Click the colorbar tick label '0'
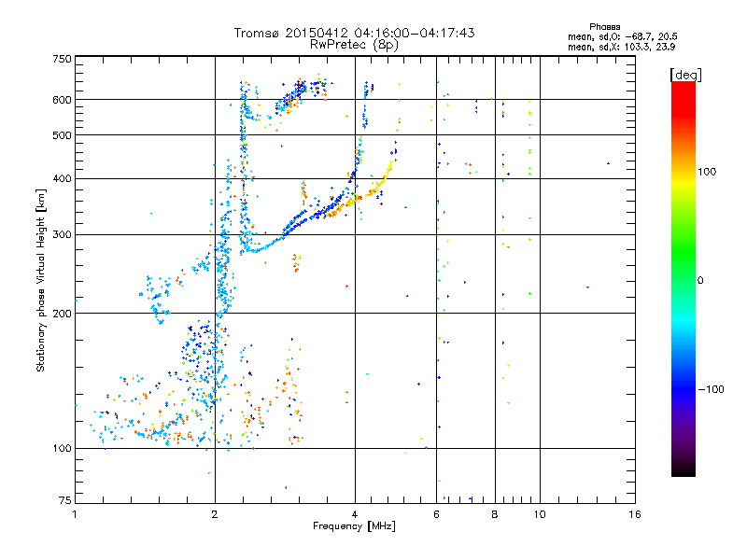The width and height of the screenshot is (747, 560). (699, 280)
